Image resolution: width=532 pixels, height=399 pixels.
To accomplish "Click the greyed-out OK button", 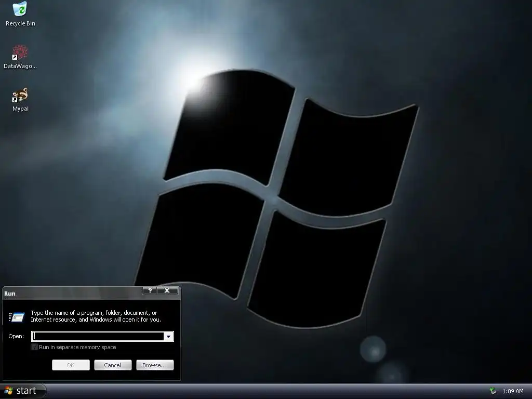I will click(x=71, y=365).
